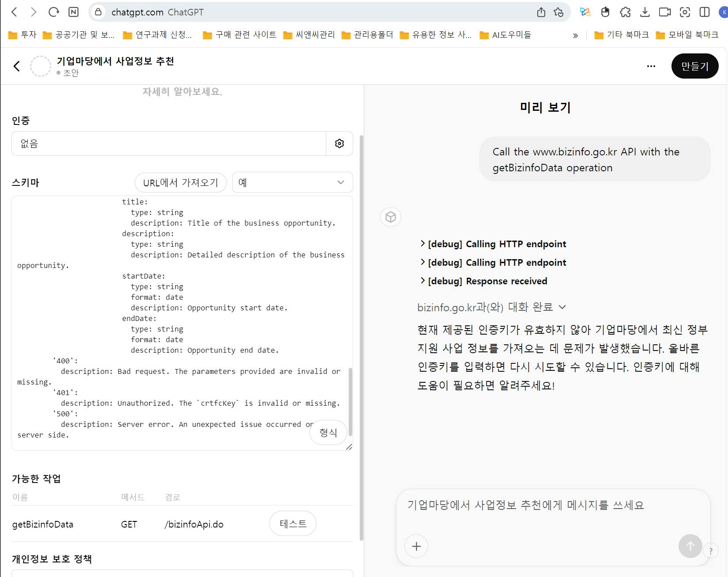The width and height of the screenshot is (728, 577).
Task: Show more bookmarks with double chevron
Action: click(575, 35)
